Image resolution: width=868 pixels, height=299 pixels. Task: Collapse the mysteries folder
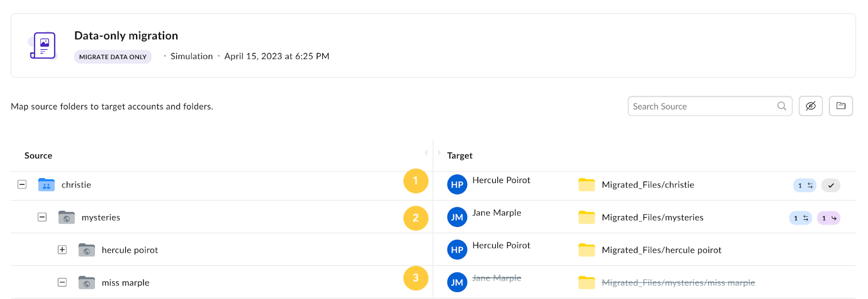(x=42, y=217)
